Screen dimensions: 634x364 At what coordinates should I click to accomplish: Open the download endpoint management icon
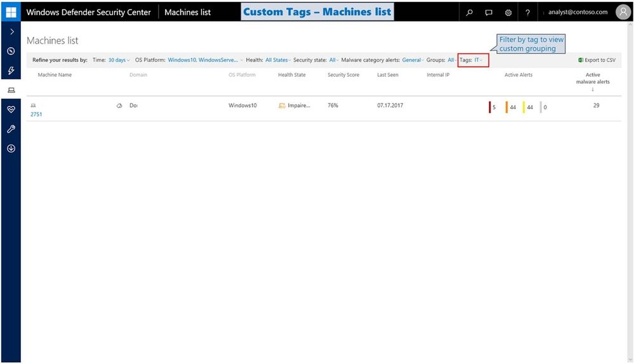coord(11,148)
